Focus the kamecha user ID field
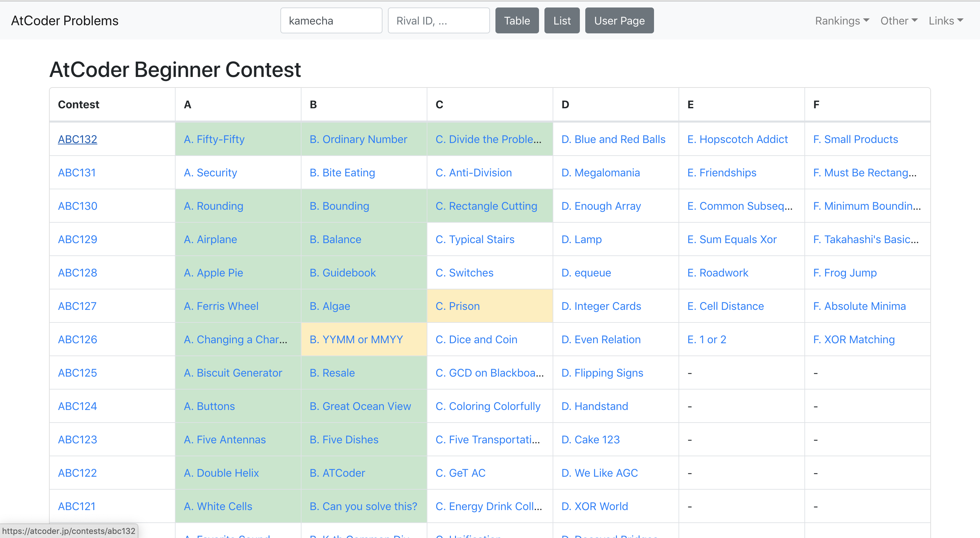 tap(331, 20)
